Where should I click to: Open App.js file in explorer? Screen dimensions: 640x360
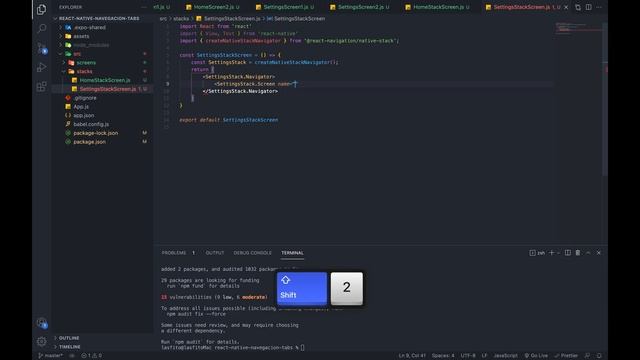81,107
